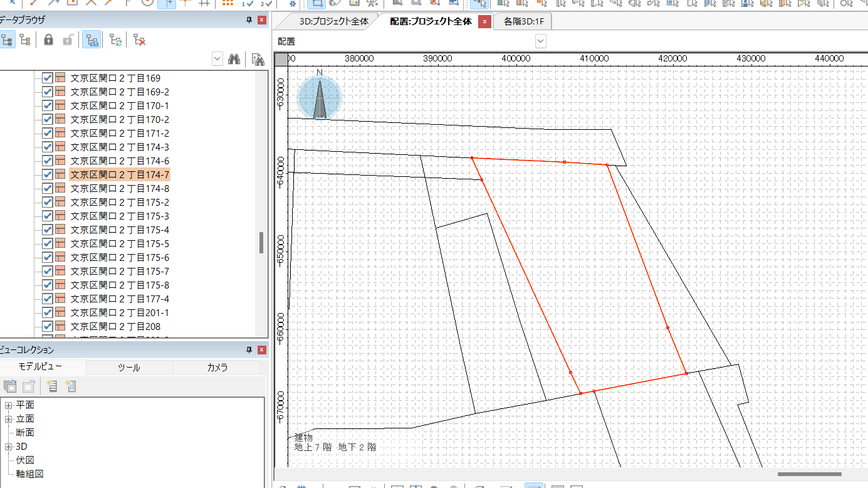Select the 軸組図 view item
The width and height of the screenshot is (868, 488).
[29, 474]
